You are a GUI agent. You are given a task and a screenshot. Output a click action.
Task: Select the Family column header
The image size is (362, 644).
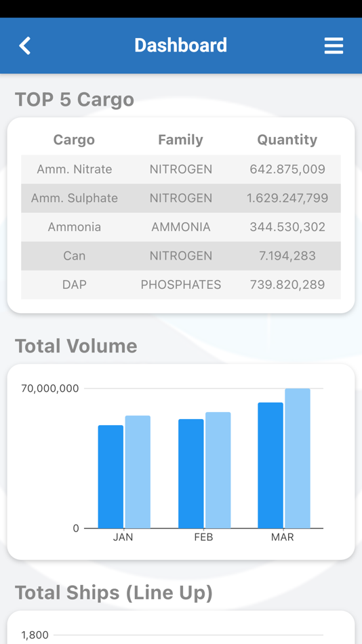pyautogui.click(x=181, y=140)
